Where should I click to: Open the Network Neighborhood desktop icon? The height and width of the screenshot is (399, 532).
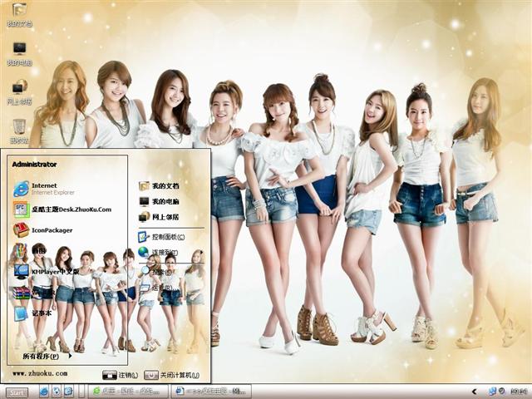[x=19, y=92]
